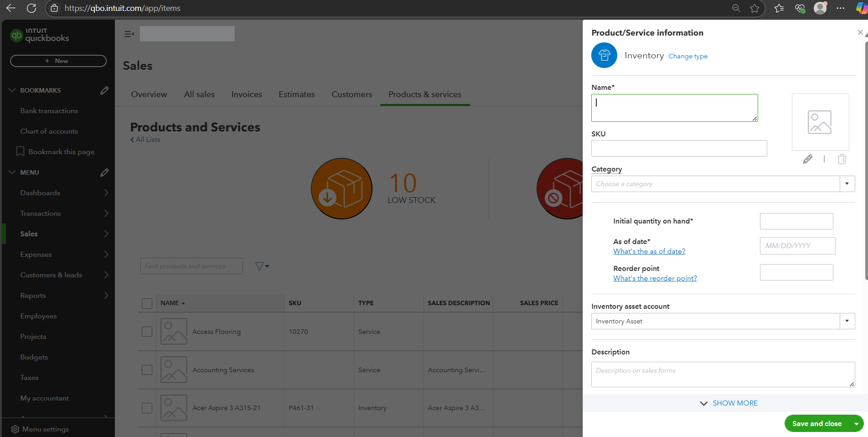This screenshot has height=437, width=868.
Task: Open the browser profile avatar
Action: tap(820, 8)
